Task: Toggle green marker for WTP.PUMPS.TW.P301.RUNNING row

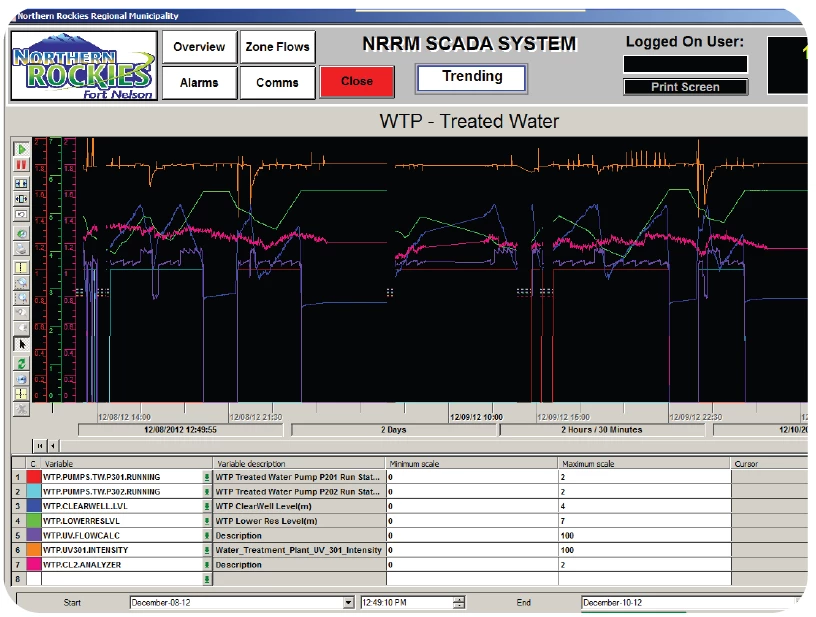Action: pos(208,478)
